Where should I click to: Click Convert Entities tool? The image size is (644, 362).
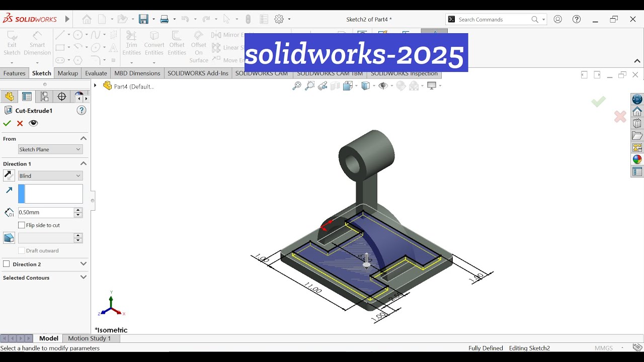click(x=154, y=43)
